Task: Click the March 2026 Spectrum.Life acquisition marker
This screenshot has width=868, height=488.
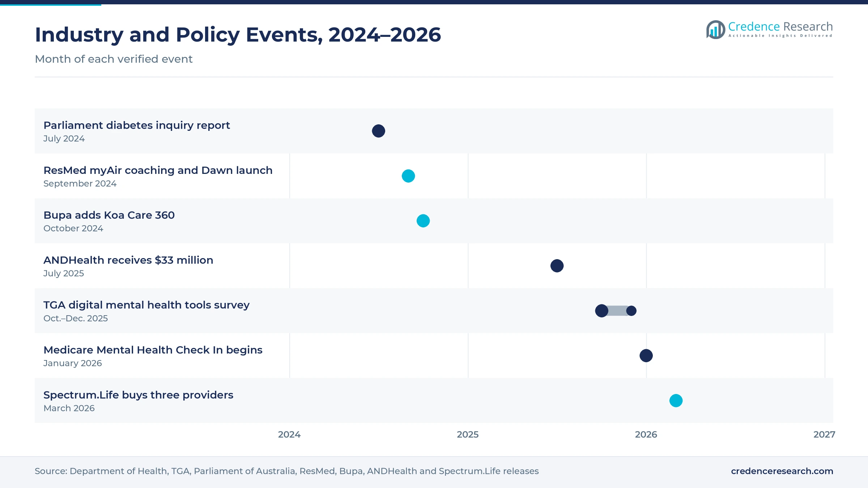Action: pyautogui.click(x=676, y=401)
